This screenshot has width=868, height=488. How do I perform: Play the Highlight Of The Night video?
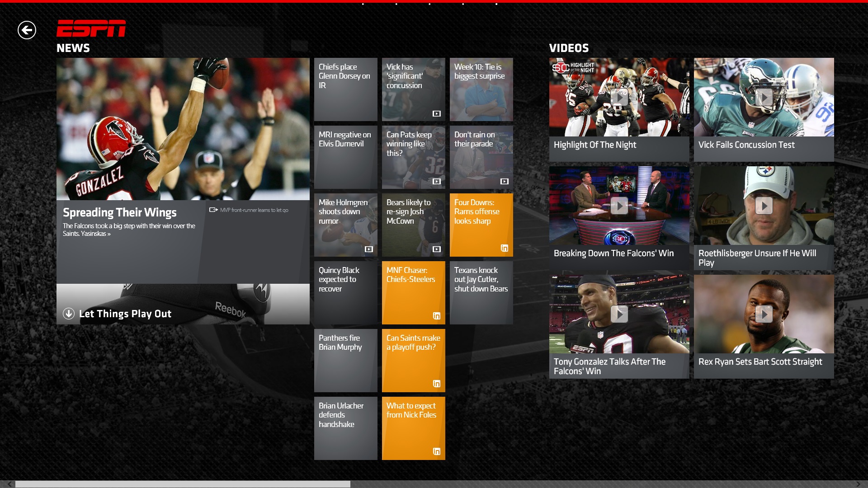point(619,97)
